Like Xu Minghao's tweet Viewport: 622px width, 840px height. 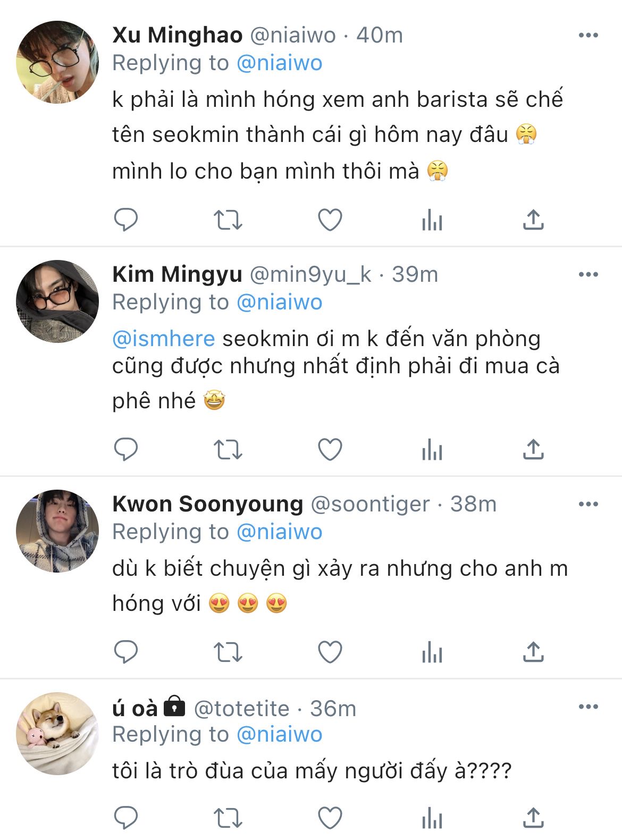[330, 220]
